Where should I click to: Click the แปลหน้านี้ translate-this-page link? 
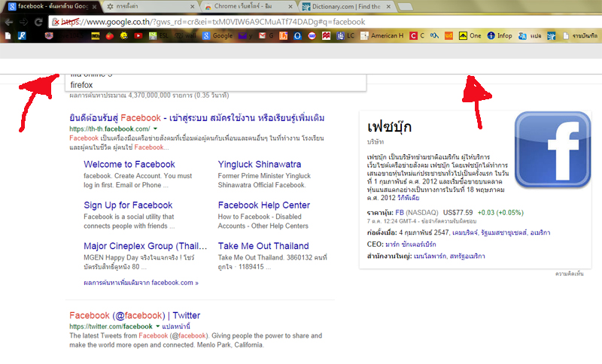pyautogui.click(x=176, y=326)
